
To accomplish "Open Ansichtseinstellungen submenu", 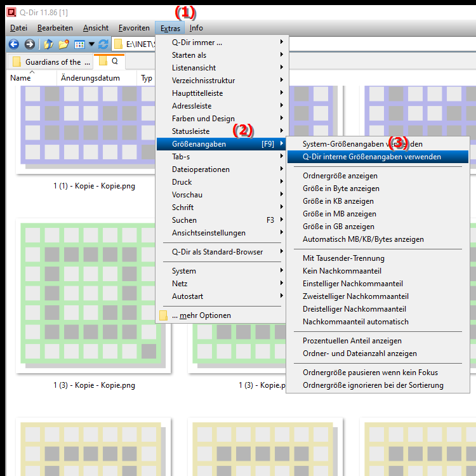I will point(221,233).
